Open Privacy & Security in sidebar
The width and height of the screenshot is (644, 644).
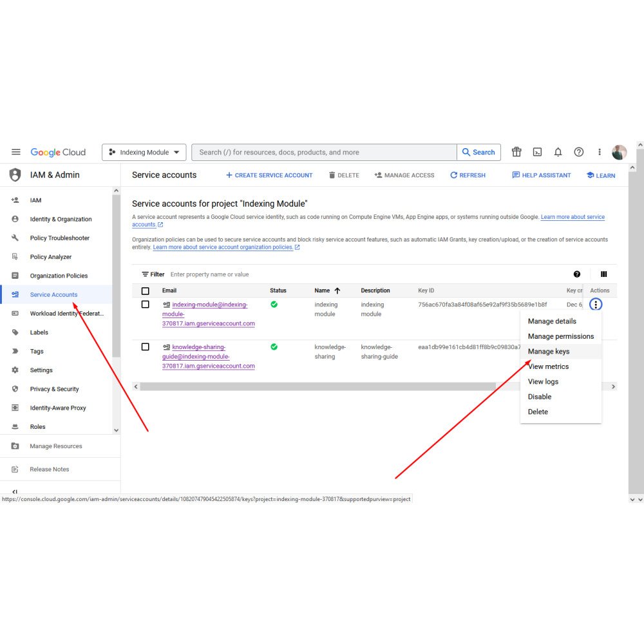coord(56,389)
